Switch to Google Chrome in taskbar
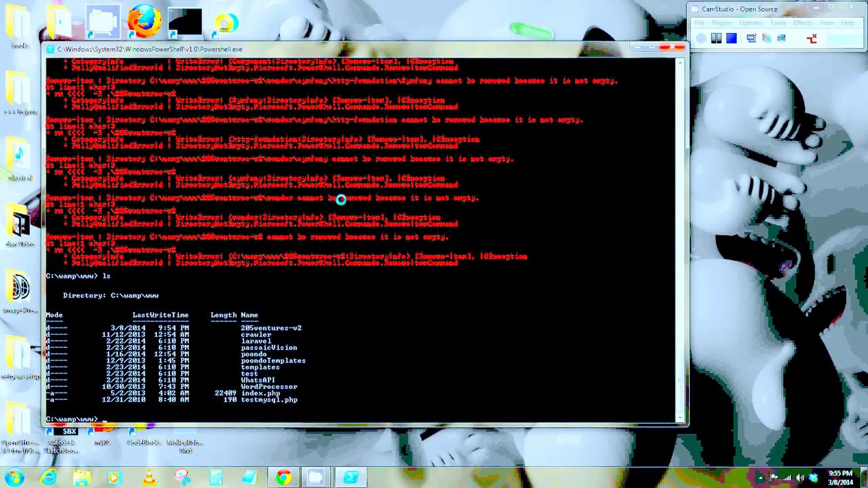Image resolution: width=868 pixels, height=488 pixels. tap(283, 477)
